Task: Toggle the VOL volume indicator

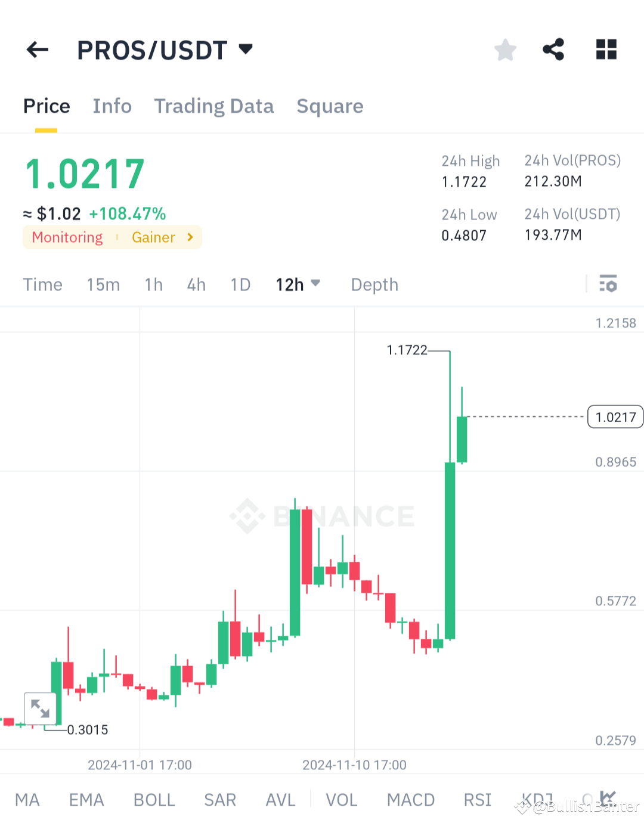Action: (341, 800)
